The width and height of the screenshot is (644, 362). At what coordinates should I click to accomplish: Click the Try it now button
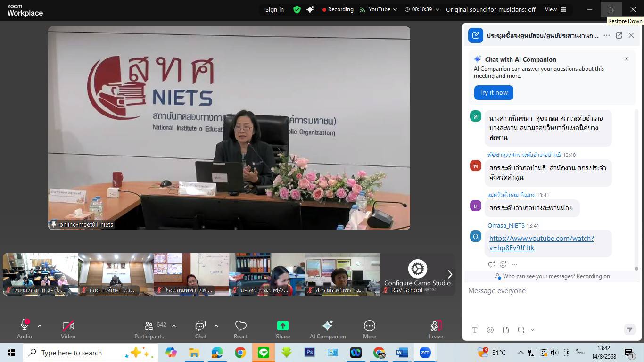point(493,92)
